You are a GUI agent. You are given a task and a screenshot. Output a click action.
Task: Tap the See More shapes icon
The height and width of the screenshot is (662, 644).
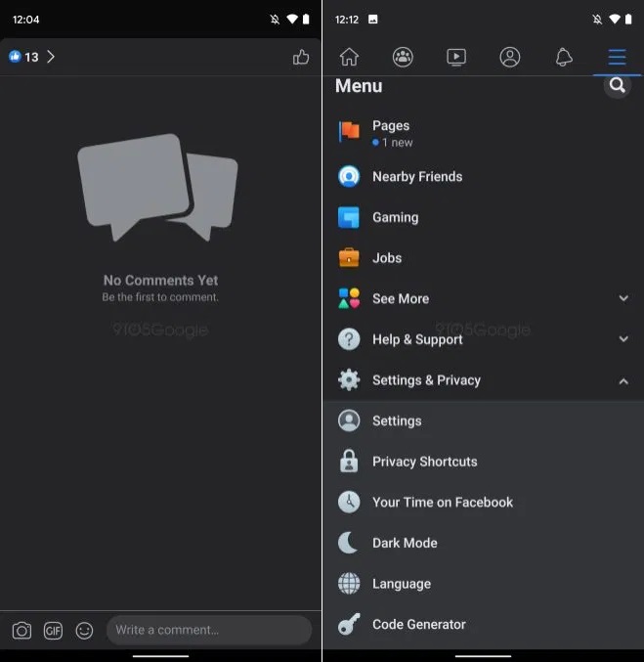coord(349,298)
